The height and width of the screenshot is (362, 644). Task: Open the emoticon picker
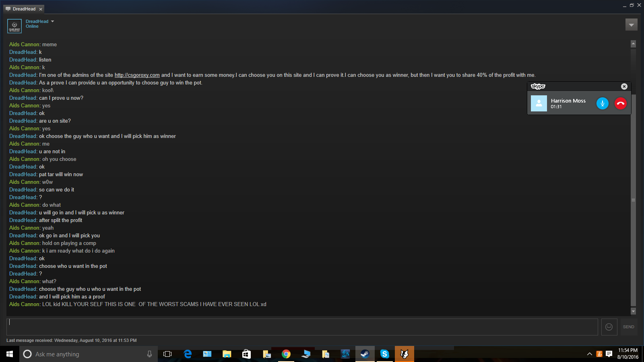click(x=609, y=327)
